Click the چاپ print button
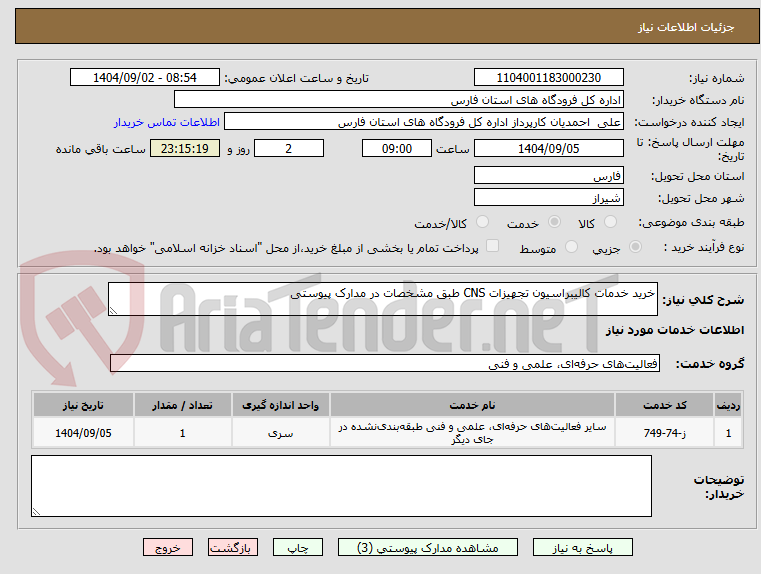Screen dimensions: 761x574 pos(298,547)
